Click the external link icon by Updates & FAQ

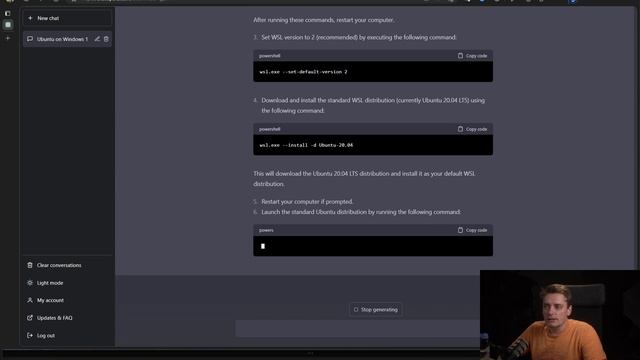click(x=30, y=318)
